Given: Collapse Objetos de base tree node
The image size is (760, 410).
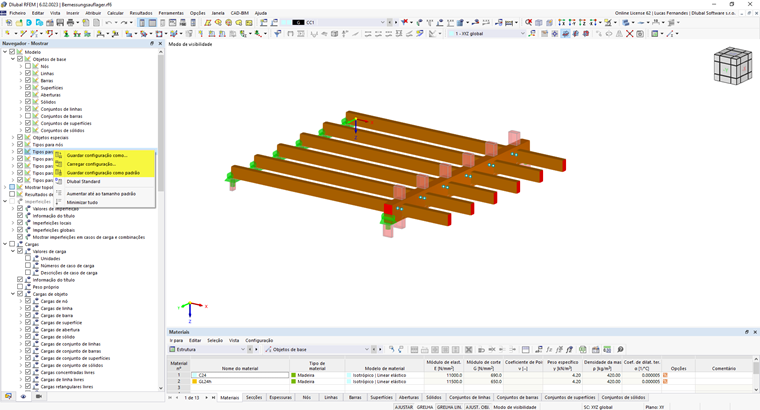Looking at the screenshot, I should (x=13, y=59).
